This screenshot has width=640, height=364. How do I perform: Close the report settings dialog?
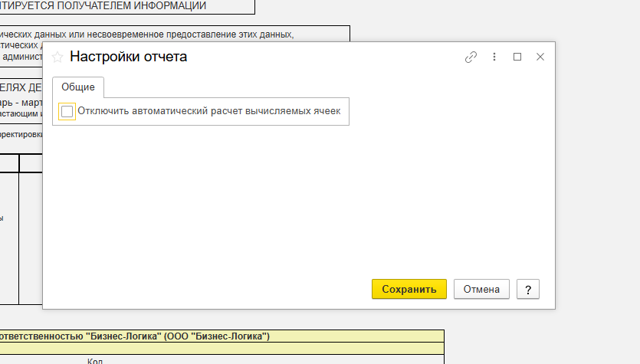pyautogui.click(x=540, y=57)
